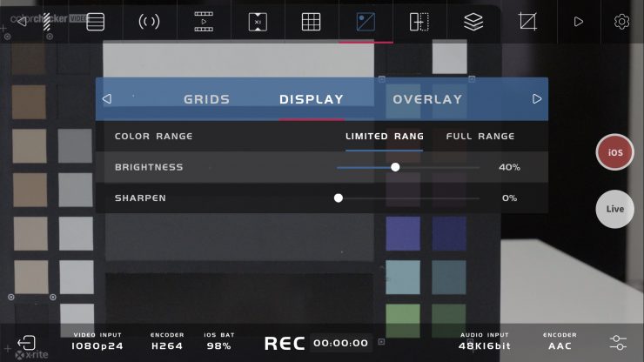Click the broadcast signal icon
The image size is (644, 362).
pyautogui.click(x=149, y=22)
